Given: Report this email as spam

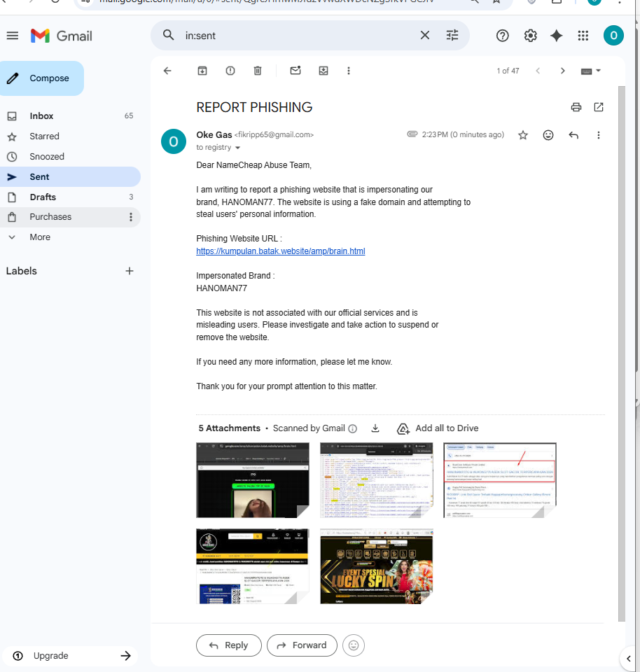Looking at the screenshot, I should click(x=230, y=71).
